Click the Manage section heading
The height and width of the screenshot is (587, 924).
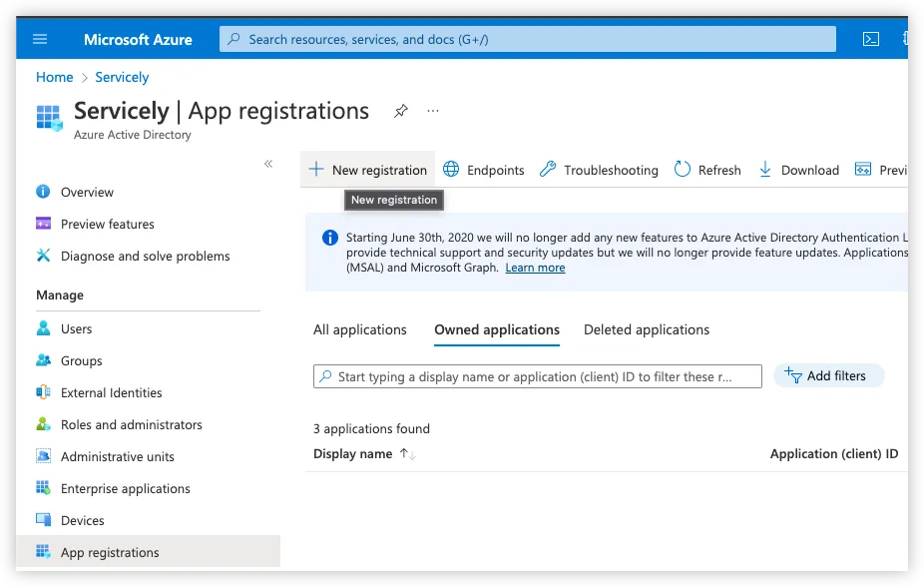[x=60, y=295]
